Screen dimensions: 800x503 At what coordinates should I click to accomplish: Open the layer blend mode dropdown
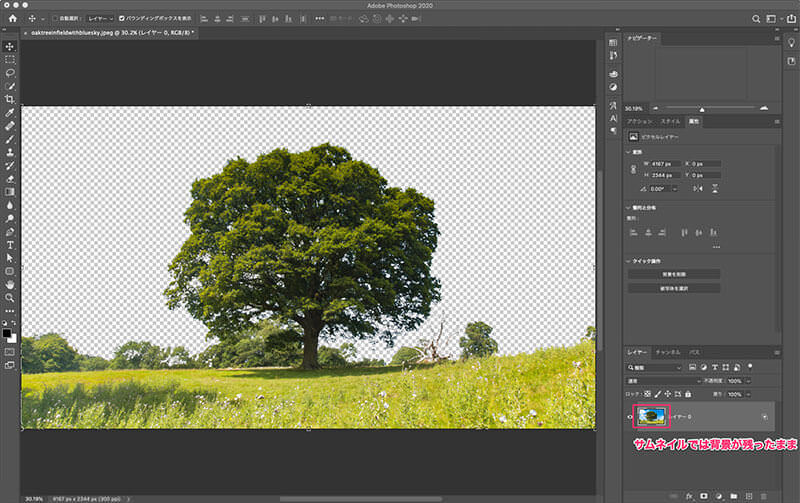[x=663, y=381]
